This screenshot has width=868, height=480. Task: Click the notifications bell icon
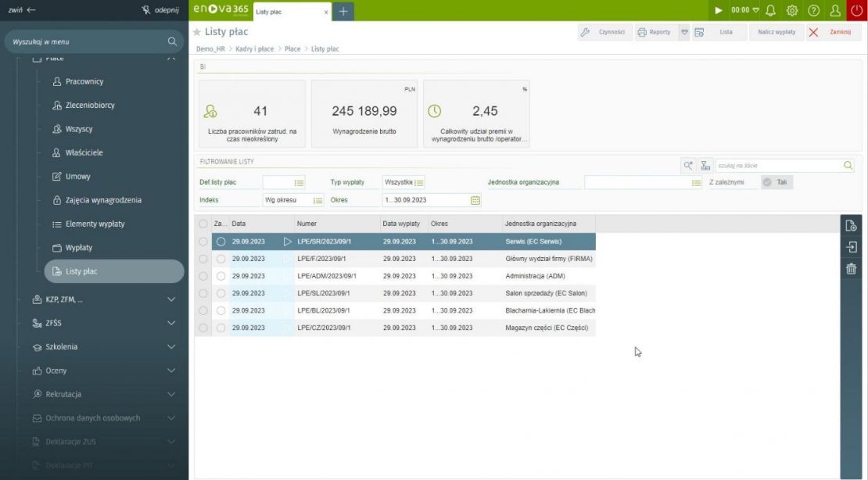770,11
